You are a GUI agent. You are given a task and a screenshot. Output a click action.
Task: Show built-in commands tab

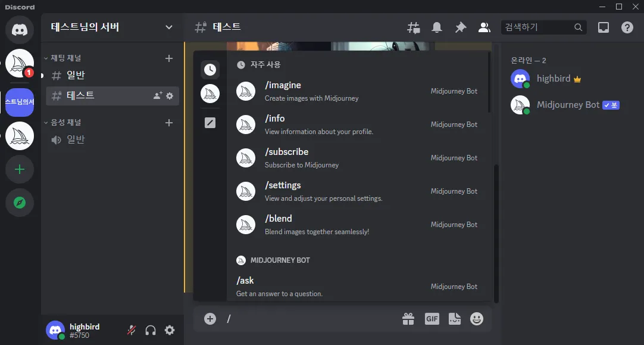click(210, 123)
